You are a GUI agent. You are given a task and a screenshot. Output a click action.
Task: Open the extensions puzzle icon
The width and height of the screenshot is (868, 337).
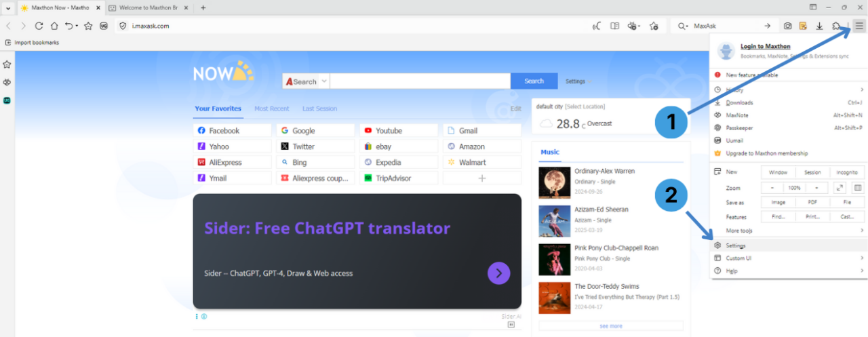click(x=836, y=26)
